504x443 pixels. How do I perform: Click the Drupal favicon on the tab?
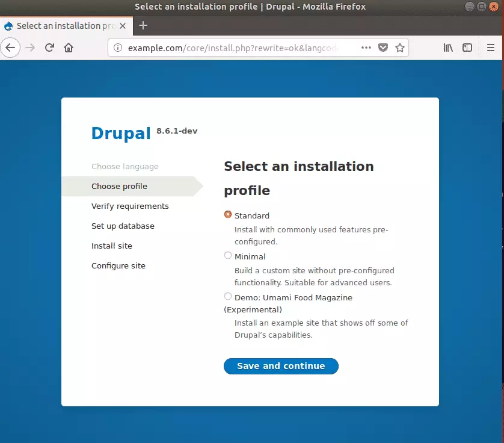[8, 26]
